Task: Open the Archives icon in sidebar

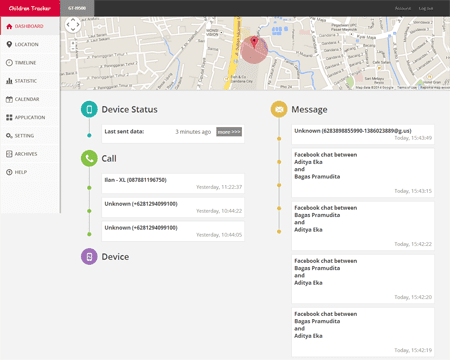Action: (x=9, y=154)
